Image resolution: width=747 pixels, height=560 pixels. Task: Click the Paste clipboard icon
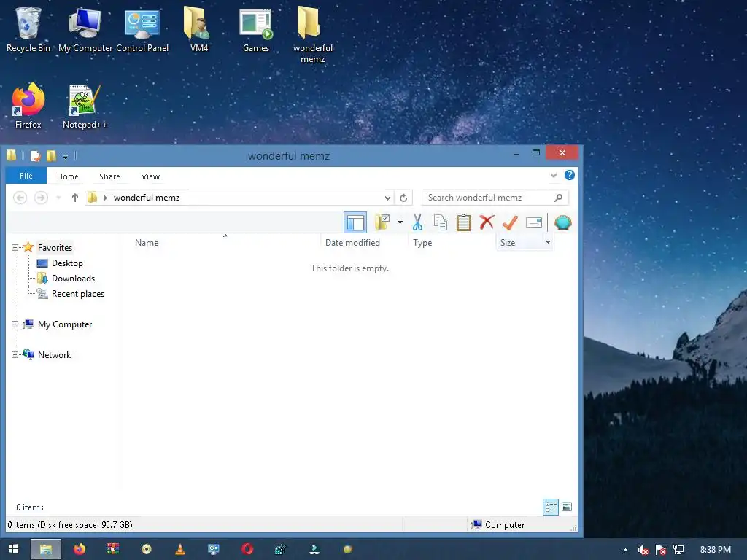tap(463, 222)
